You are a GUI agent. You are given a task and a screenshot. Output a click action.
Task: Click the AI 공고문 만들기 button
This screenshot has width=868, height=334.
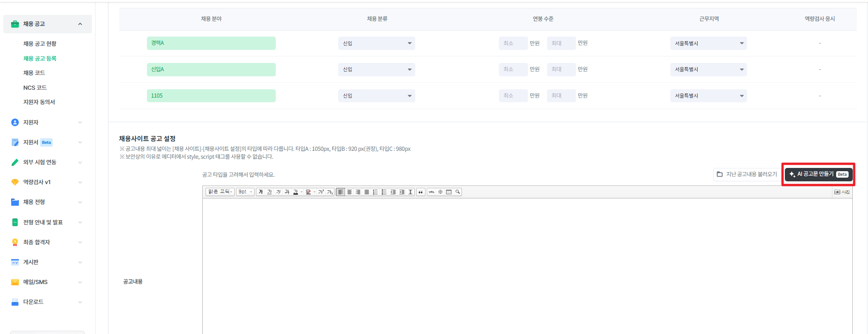818,174
